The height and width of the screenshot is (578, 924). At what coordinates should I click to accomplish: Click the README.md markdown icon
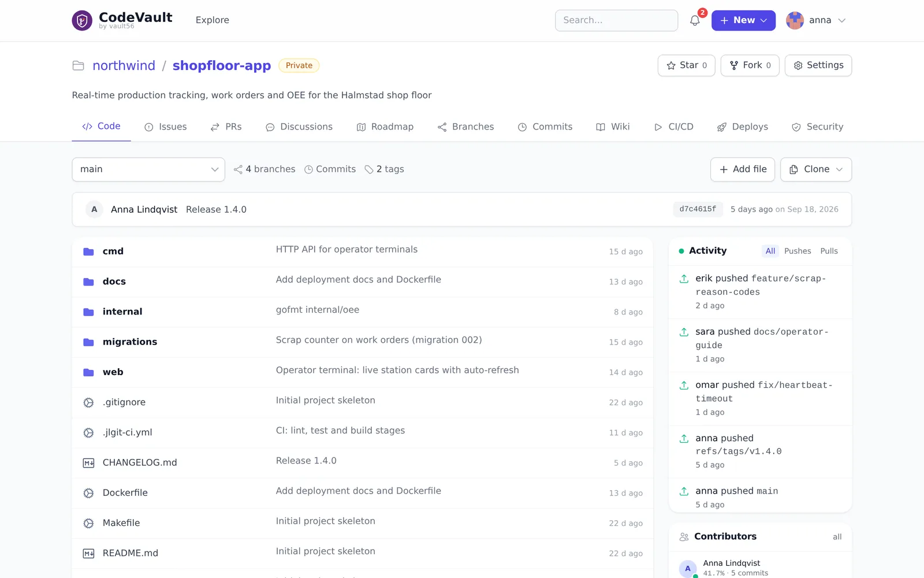[88, 553]
